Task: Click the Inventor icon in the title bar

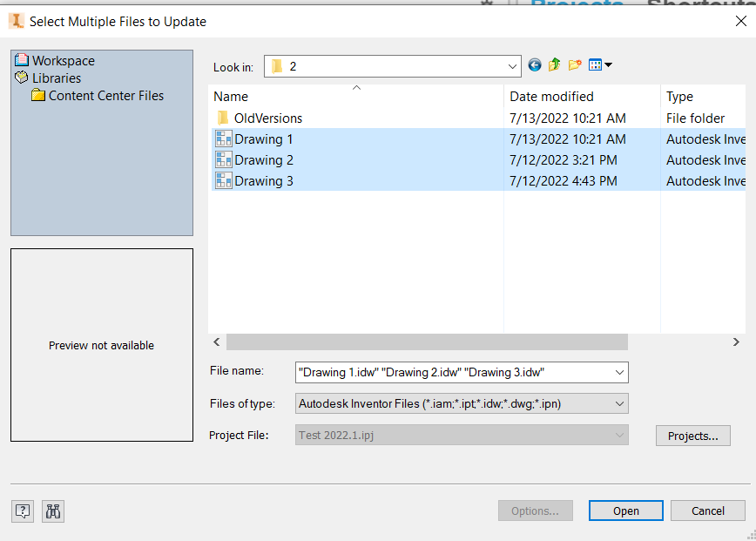Action: pyautogui.click(x=15, y=20)
